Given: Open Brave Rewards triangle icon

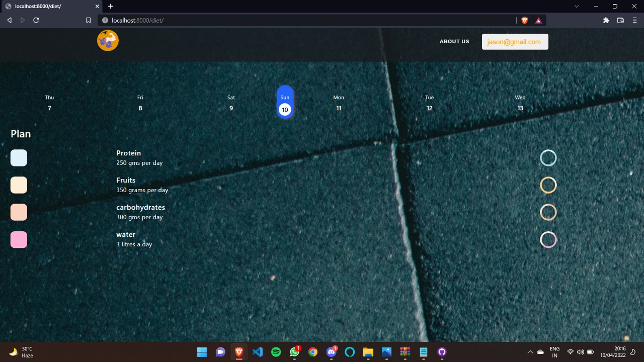Looking at the screenshot, I should (x=538, y=20).
